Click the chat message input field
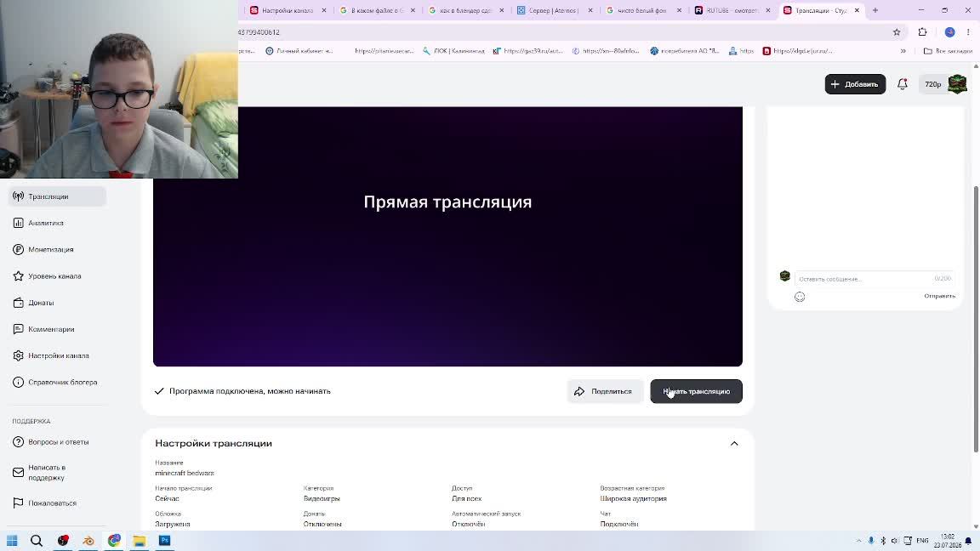Screen dimensions: 980x551 click(x=874, y=279)
